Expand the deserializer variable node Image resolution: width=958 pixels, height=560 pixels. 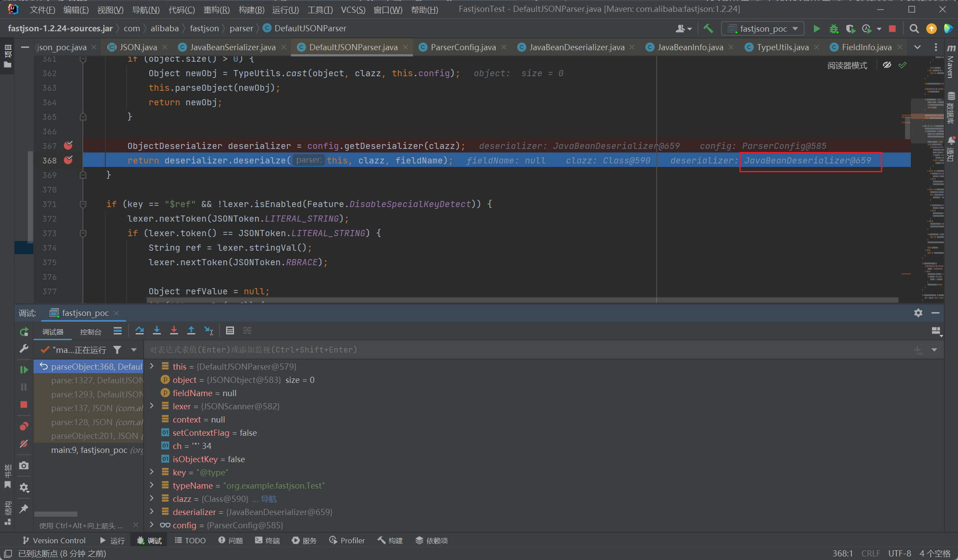pyautogui.click(x=152, y=512)
